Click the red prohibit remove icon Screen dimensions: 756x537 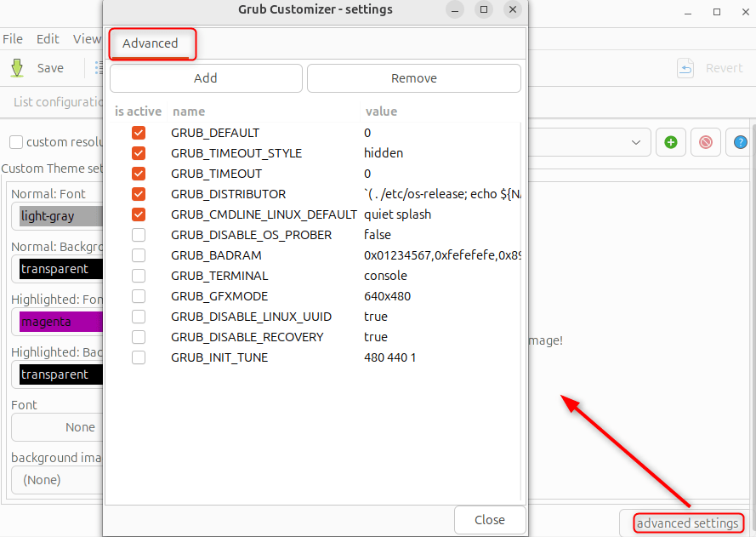(x=705, y=142)
